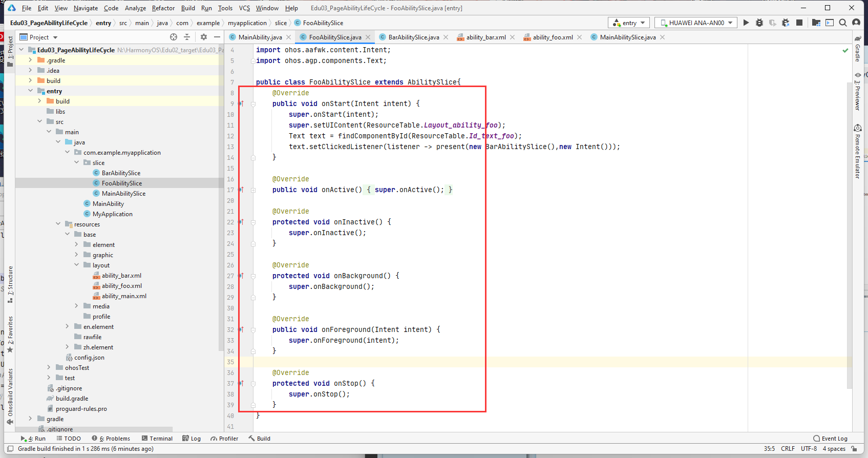The height and width of the screenshot is (458, 868).
Task: Toggle tool window bars icon in status bar
Action: tap(10, 449)
